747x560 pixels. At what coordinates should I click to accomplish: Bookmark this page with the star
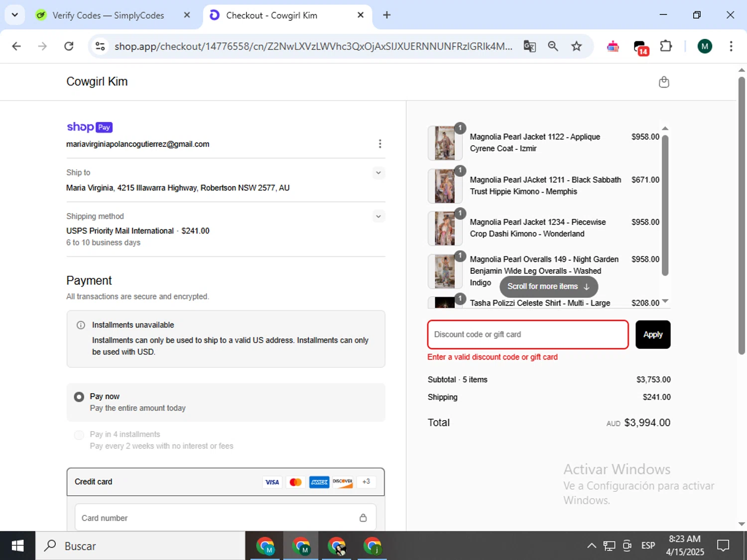coord(576,46)
